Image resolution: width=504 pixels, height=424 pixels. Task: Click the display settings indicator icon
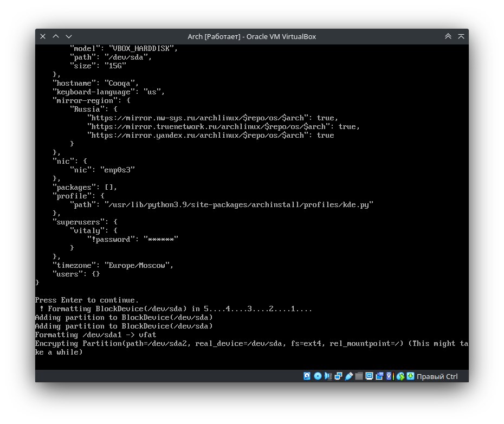click(x=369, y=376)
